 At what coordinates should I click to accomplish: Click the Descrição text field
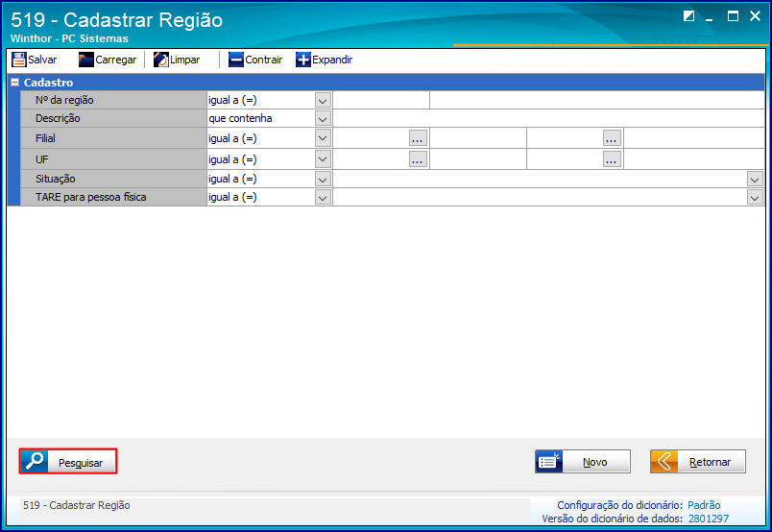548,118
